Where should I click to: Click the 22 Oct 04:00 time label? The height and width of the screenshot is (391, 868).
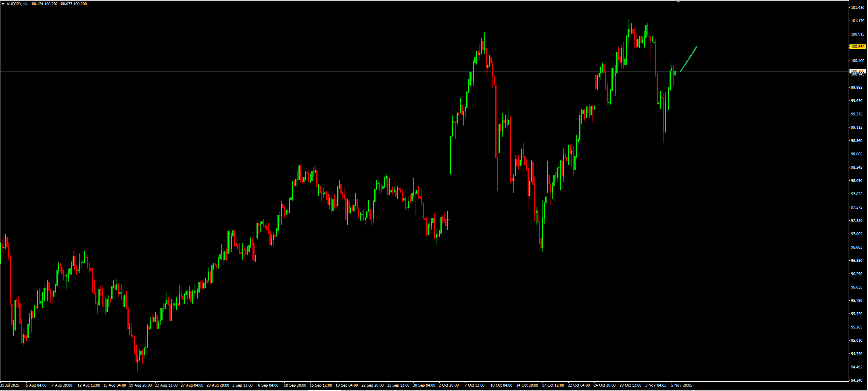tap(579, 385)
